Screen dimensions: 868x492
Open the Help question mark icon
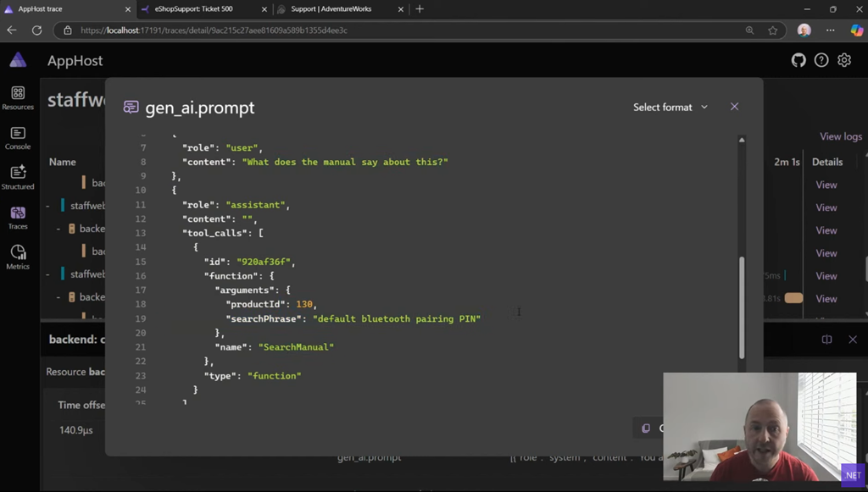[x=821, y=60]
